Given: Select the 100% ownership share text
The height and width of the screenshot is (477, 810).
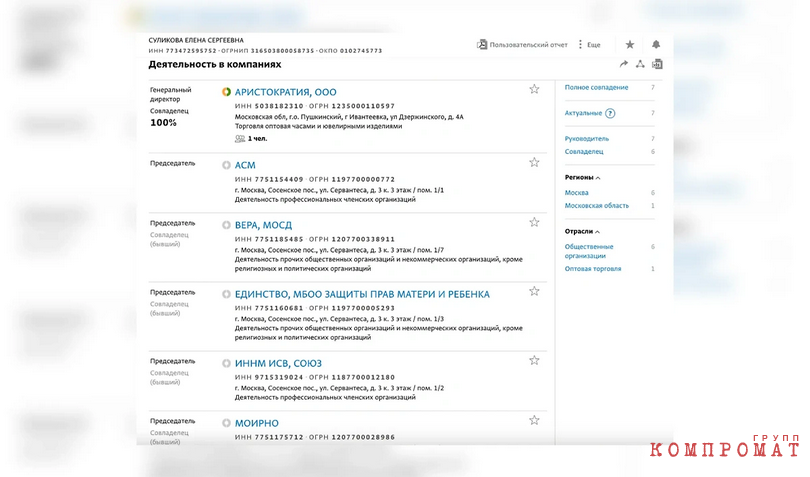Looking at the screenshot, I should (x=163, y=123).
